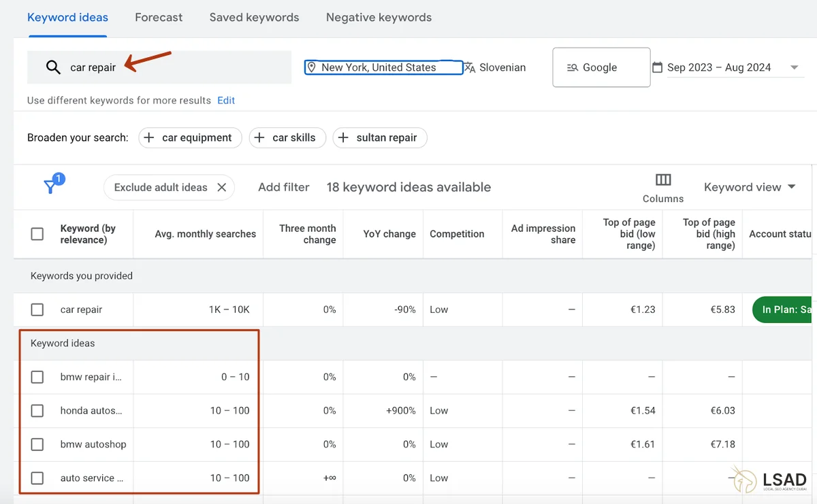Click the Google search network icon
817x504 pixels.
(572, 67)
